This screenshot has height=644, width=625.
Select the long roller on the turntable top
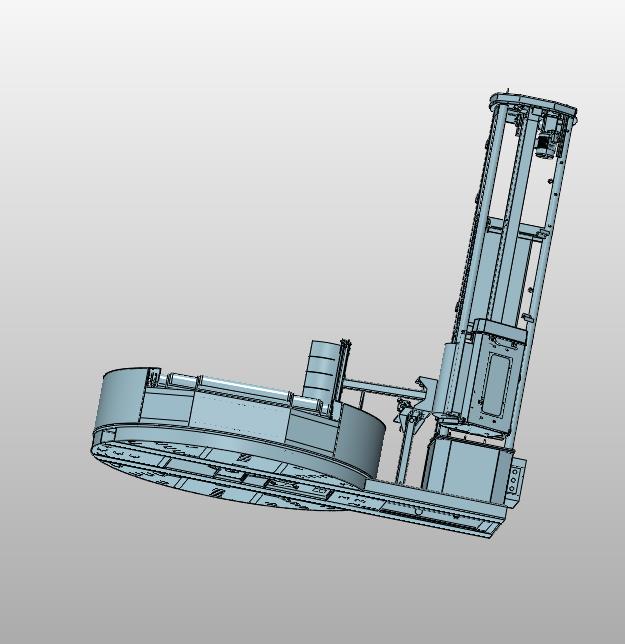244,387
